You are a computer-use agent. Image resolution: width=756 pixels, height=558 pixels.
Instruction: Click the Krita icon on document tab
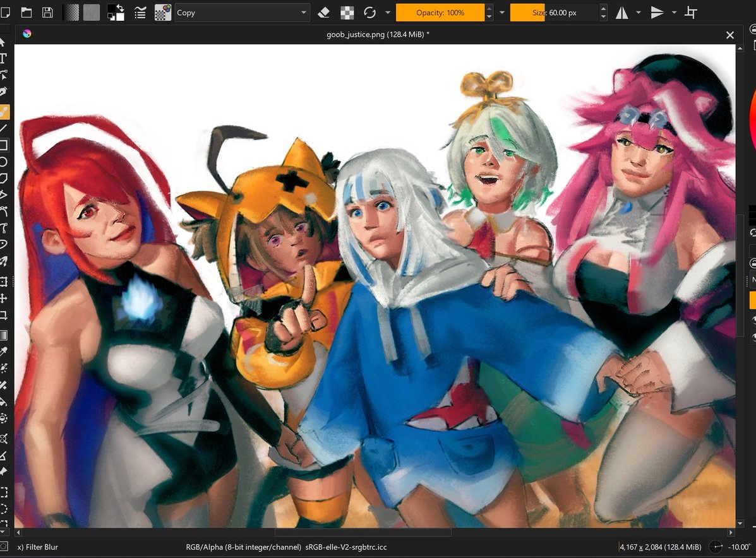[27, 33]
